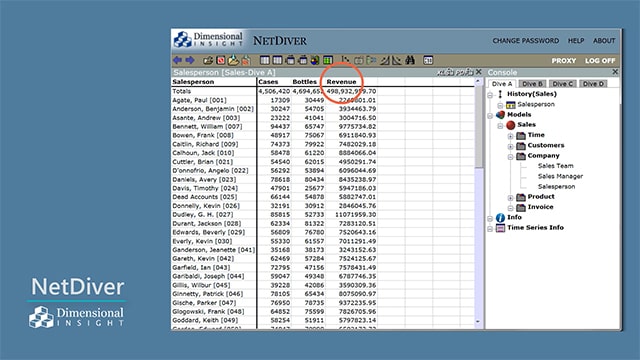Select Salesperson under Company

[x=556, y=187]
